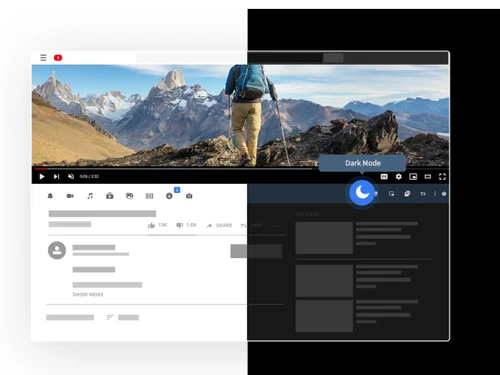Toggle closed captions on the player
Viewport: 500px width, 375px height.
pos(384,177)
